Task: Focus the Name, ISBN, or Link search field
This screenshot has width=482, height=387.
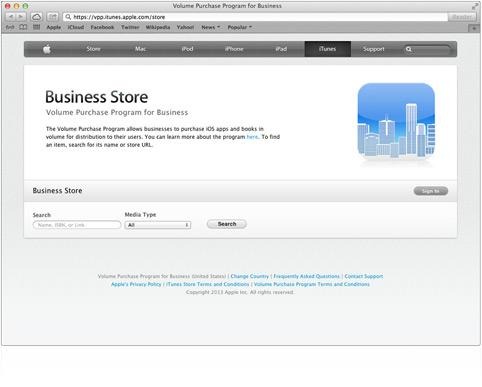Action: click(x=77, y=225)
